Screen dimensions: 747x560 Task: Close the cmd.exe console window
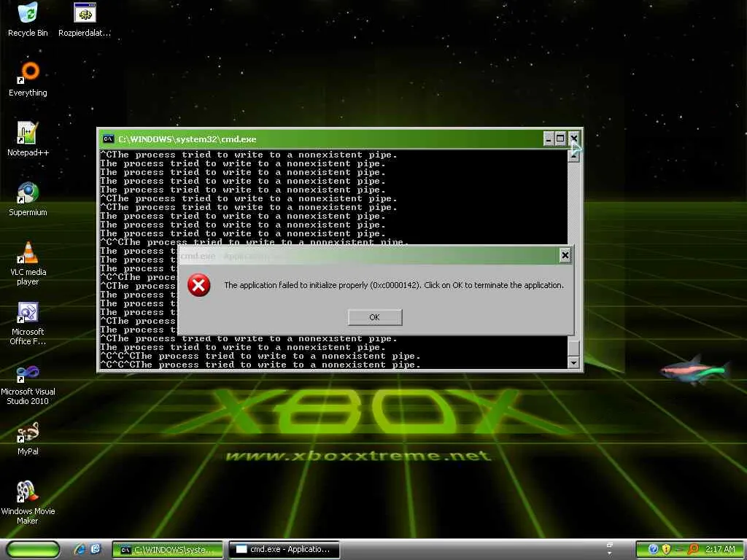tap(574, 139)
